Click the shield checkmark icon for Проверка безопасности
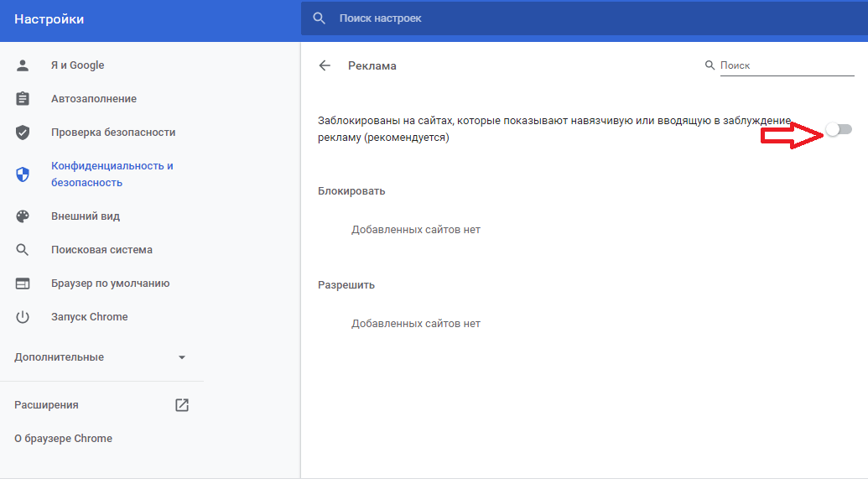 click(x=23, y=133)
